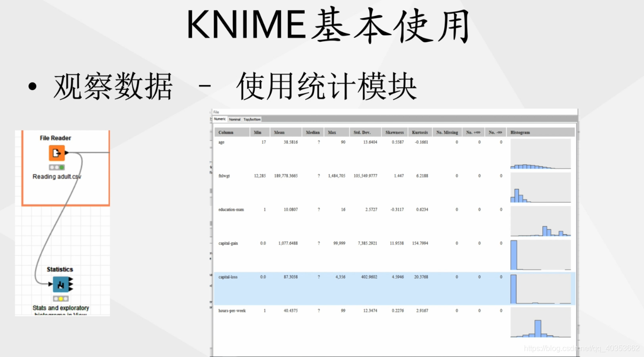Click skewness value 4.5946 for capital-loss
The width and height of the screenshot is (644, 357).
[397, 277]
